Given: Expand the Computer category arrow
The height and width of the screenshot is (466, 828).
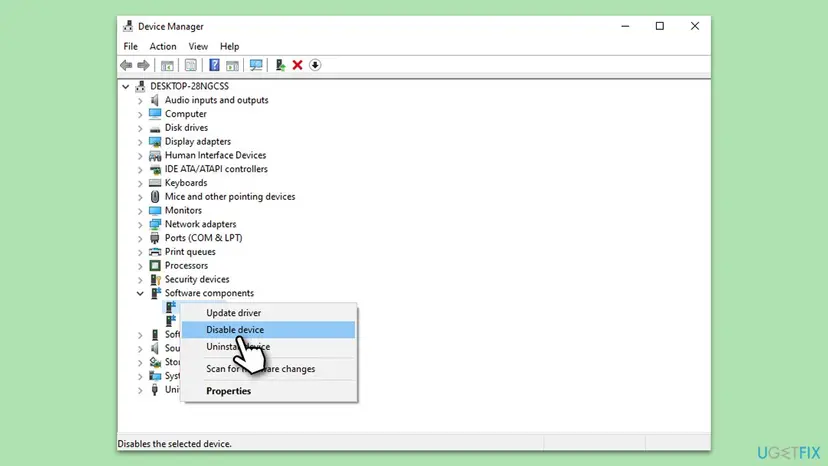Looking at the screenshot, I should tap(140, 114).
